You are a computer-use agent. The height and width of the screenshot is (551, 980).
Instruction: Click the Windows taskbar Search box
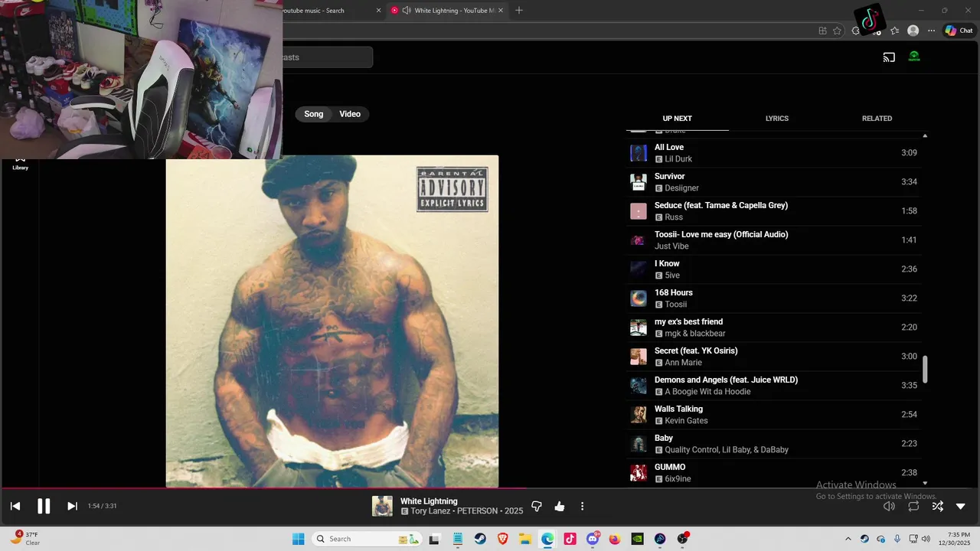366,539
